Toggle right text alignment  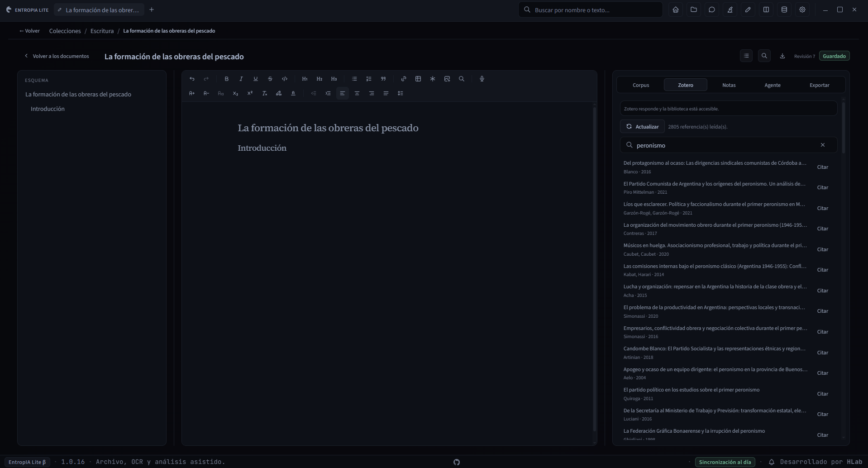point(372,93)
